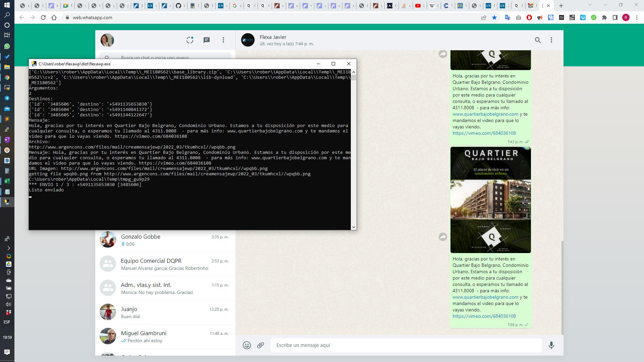Open the Chrome extensions puzzle menu
The height and width of the screenshot is (362, 644).
point(604,18)
